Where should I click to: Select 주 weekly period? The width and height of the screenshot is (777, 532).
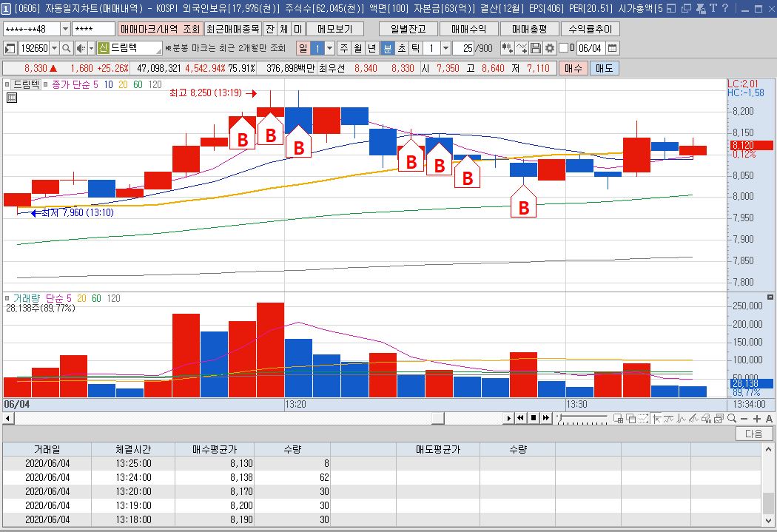(344, 48)
